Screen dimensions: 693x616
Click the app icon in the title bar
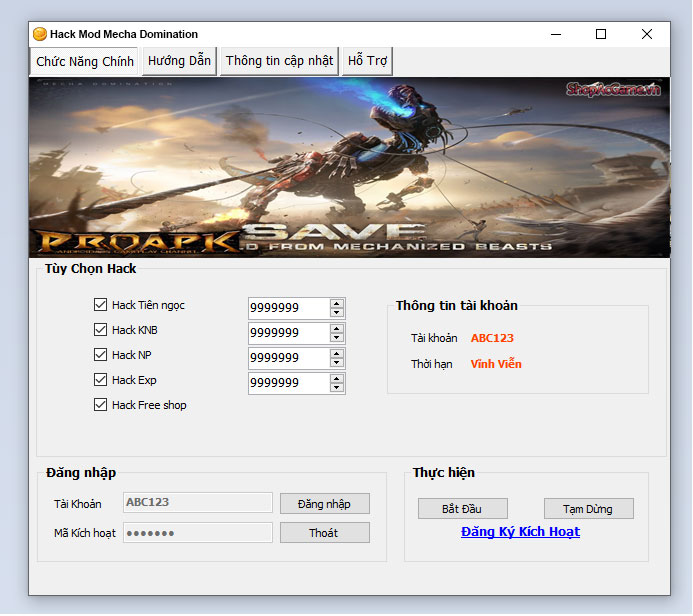pyautogui.click(x=40, y=34)
